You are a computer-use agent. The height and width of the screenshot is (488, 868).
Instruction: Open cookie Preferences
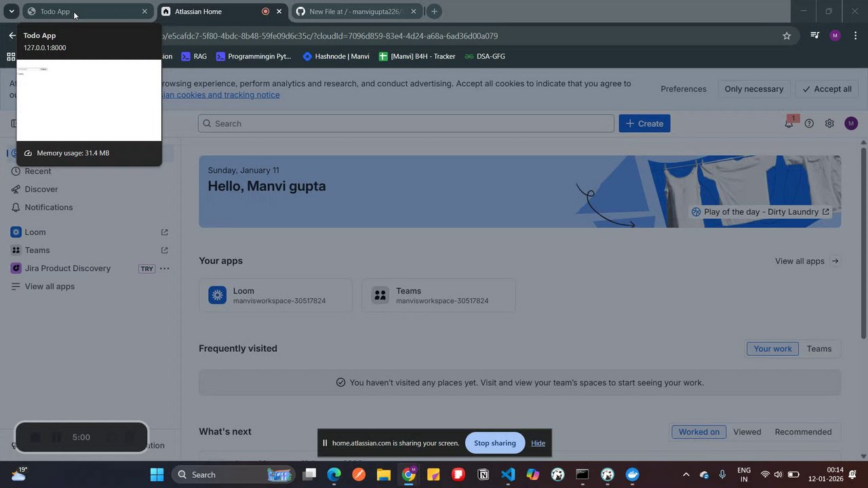click(x=684, y=89)
